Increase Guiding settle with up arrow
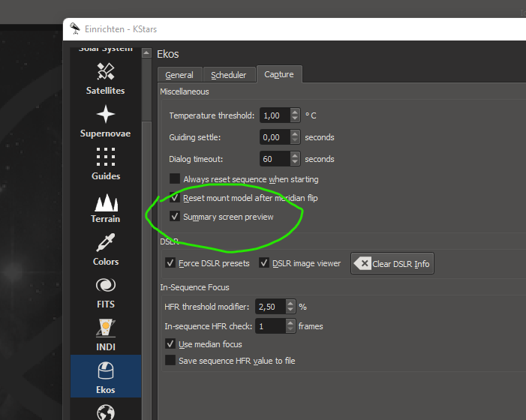Viewport: 526px width, 420px height. (x=295, y=133)
